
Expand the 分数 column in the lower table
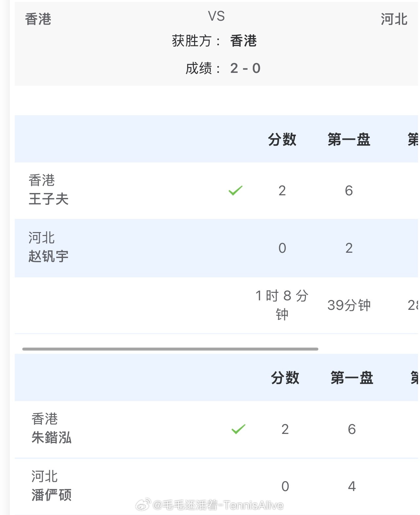coord(285,378)
